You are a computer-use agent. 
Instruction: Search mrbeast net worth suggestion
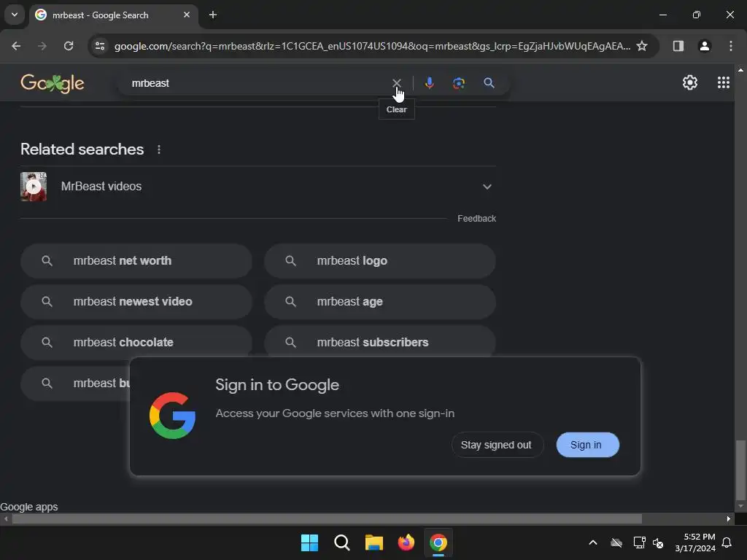(x=136, y=261)
